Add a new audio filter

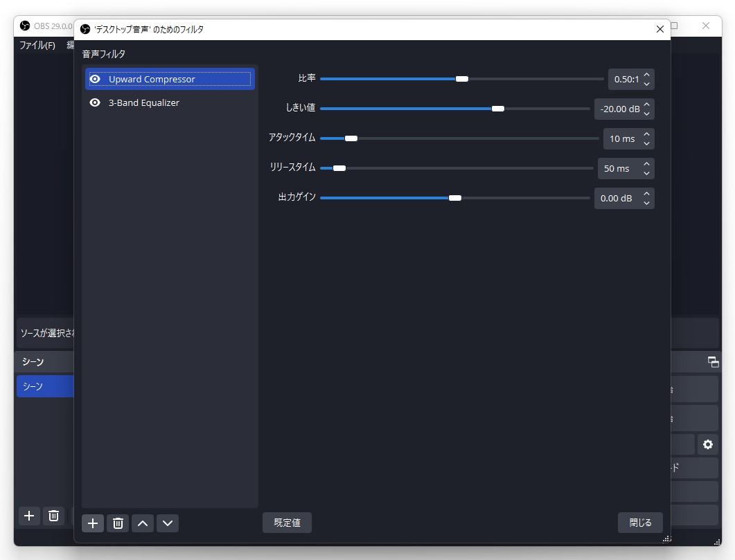(92, 523)
